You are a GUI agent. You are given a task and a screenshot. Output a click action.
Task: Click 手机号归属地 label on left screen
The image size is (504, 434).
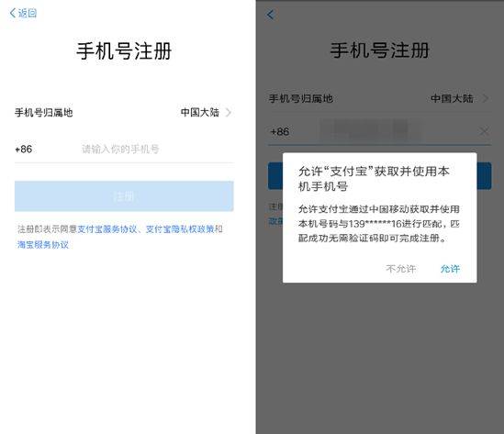(x=44, y=113)
